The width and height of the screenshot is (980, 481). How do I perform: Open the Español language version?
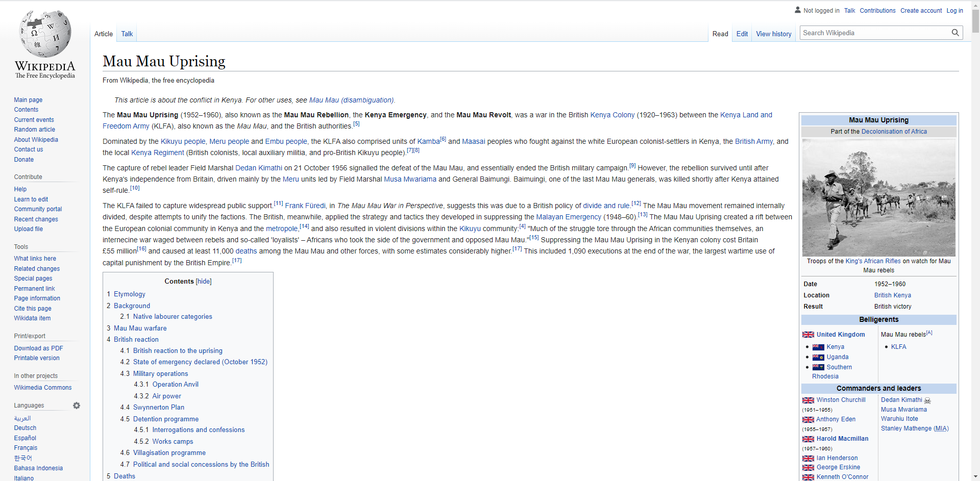point(25,438)
